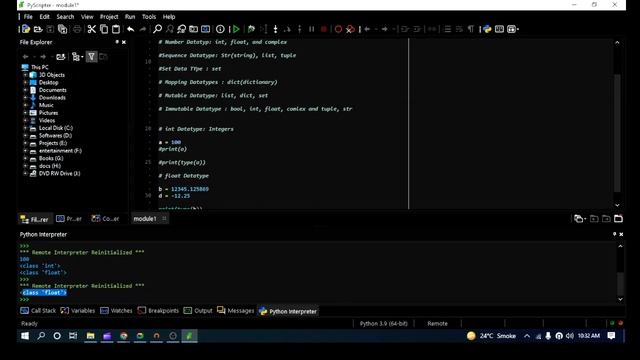Paste from clipboard using the Paste icon
This screenshot has width=640, height=360.
pos(116,29)
